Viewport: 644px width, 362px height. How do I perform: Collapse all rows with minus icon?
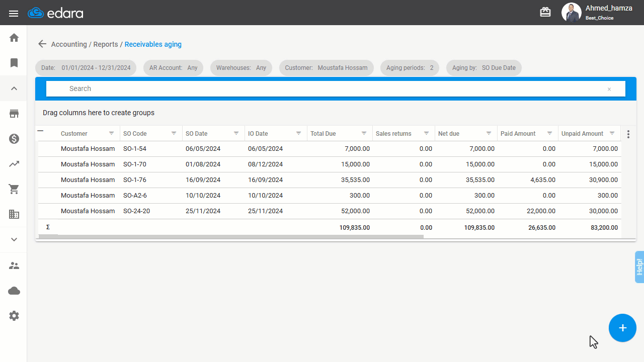pos(41,131)
